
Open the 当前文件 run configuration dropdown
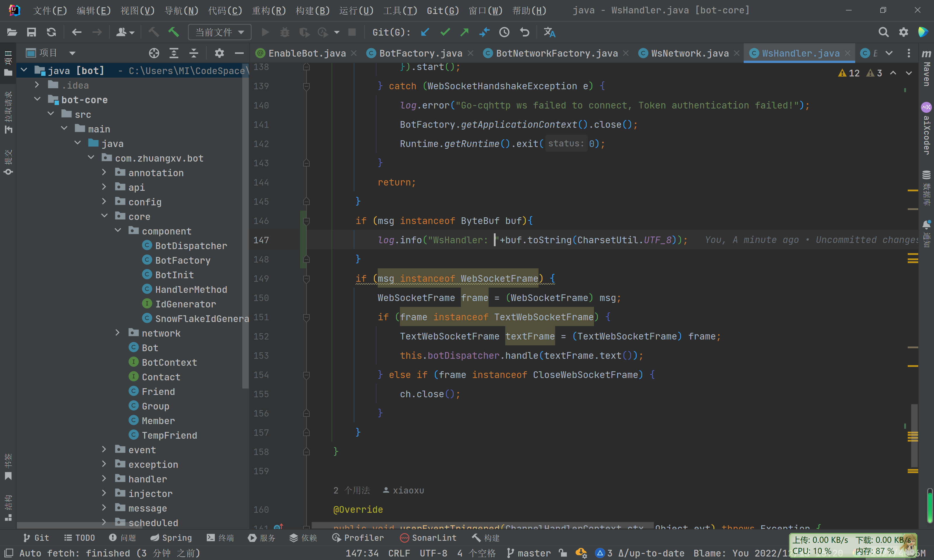(x=219, y=32)
